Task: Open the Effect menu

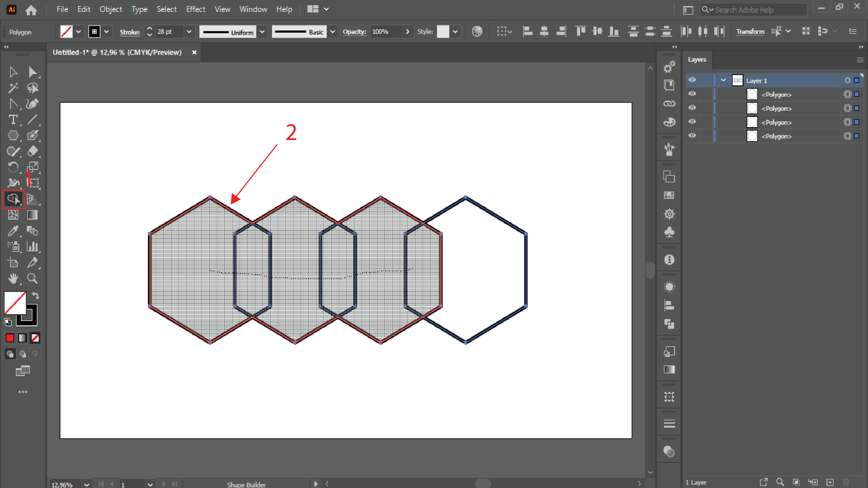Action: coord(195,9)
